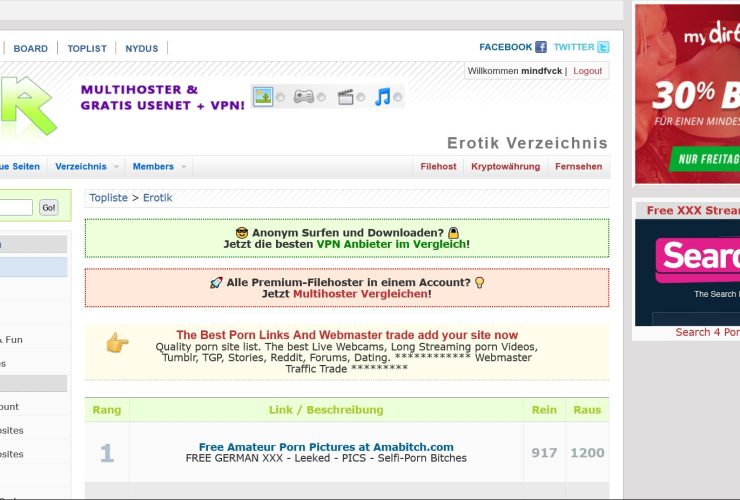The height and width of the screenshot is (500, 740).
Task: Select radio button beside game controller
Action: pos(321,97)
